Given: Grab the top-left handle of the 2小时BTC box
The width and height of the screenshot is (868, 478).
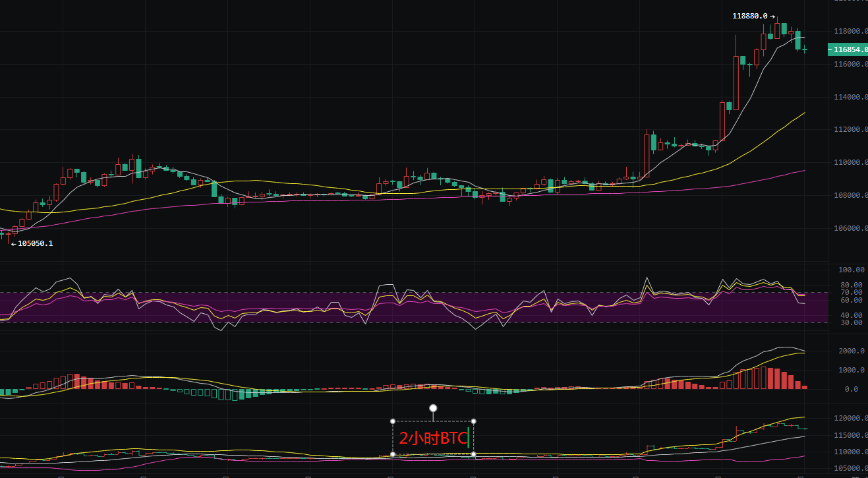Looking at the screenshot, I should coord(393,421).
